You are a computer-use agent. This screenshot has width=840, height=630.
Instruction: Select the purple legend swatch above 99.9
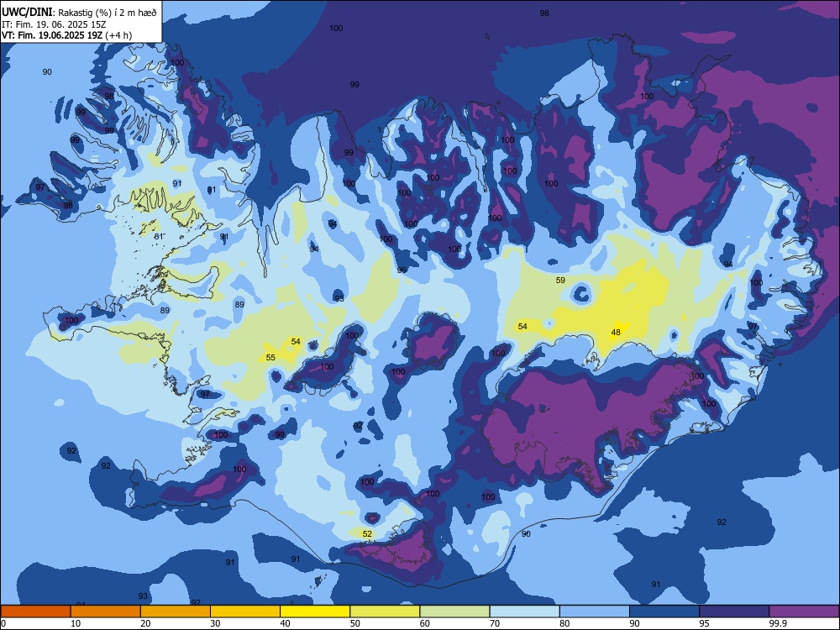[x=804, y=612]
